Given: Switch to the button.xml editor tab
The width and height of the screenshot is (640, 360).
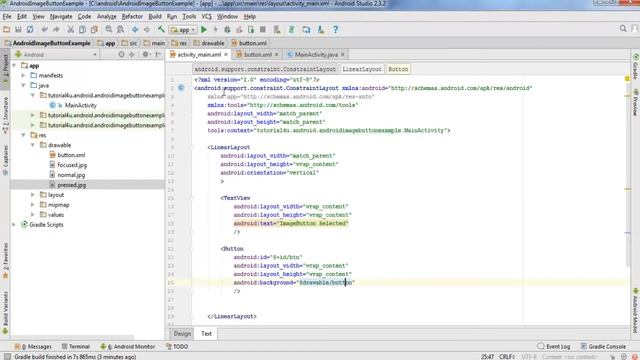Looking at the screenshot, I should (258, 54).
